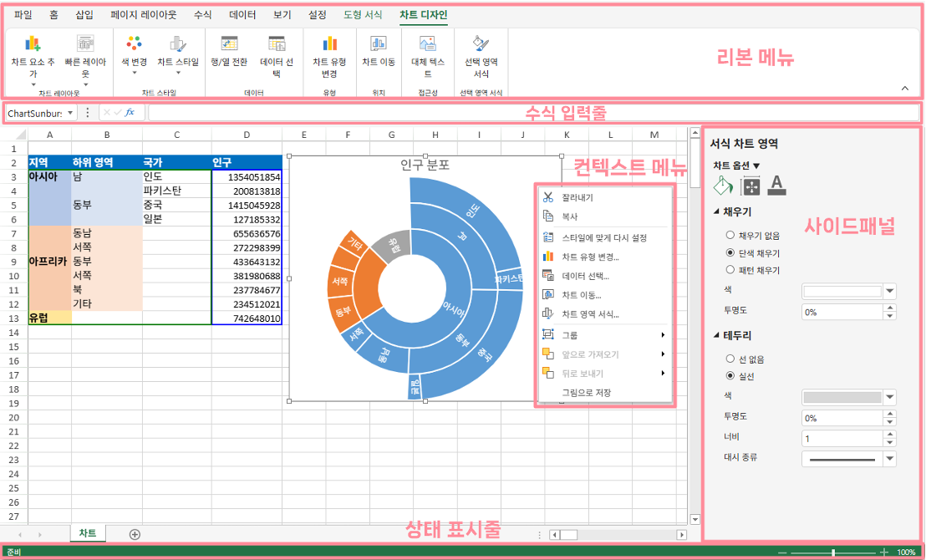Image resolution: width=926 pixels, height=560 pixels.
Task: Select the fill bucket icon in side panel
Action: [724, 186]
